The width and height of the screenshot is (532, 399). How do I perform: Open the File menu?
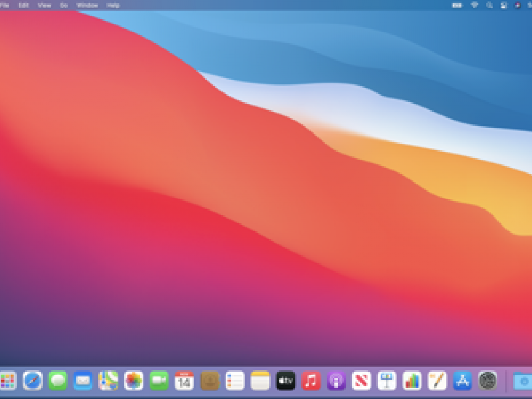tap(5, 5)
